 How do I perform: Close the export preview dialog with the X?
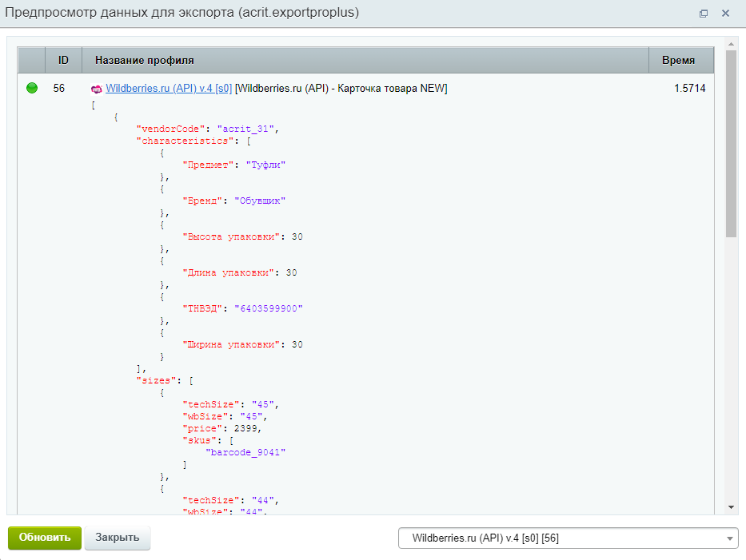pyautogui.click(x=725, y=14)
